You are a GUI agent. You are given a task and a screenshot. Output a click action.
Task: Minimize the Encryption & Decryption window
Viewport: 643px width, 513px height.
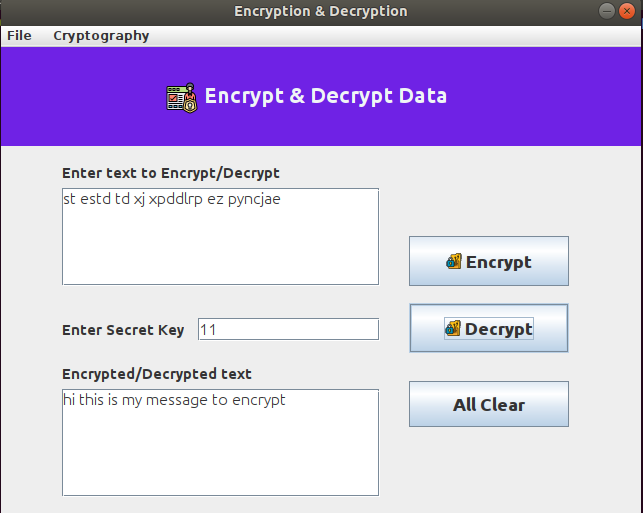pyautogui.click(x=607, y=11)
